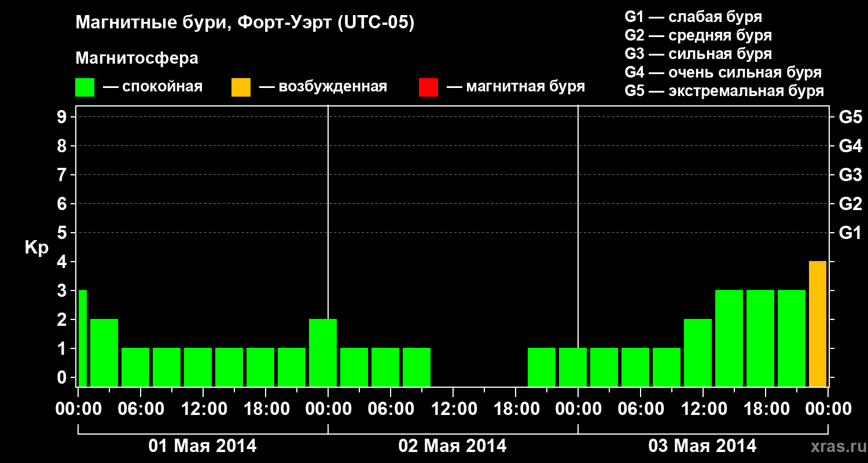Click the '01 Мая 2014' date label

tap(203, 446)
